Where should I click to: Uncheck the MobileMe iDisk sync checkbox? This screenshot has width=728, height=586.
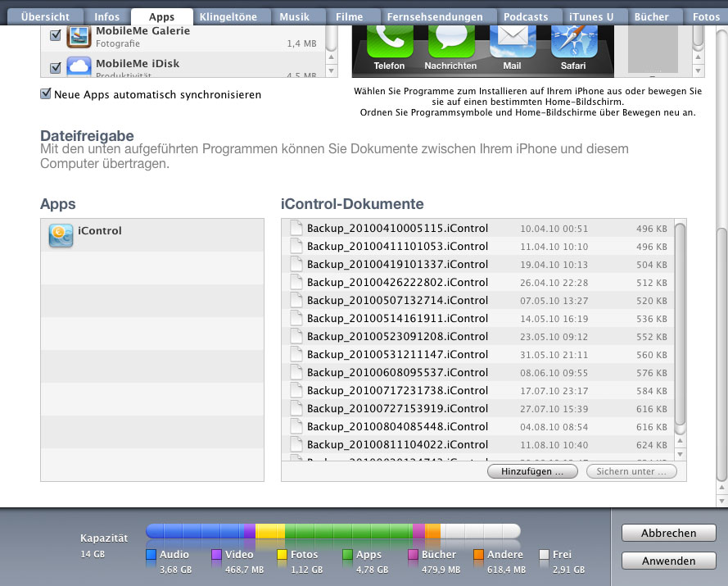(55, 68)
